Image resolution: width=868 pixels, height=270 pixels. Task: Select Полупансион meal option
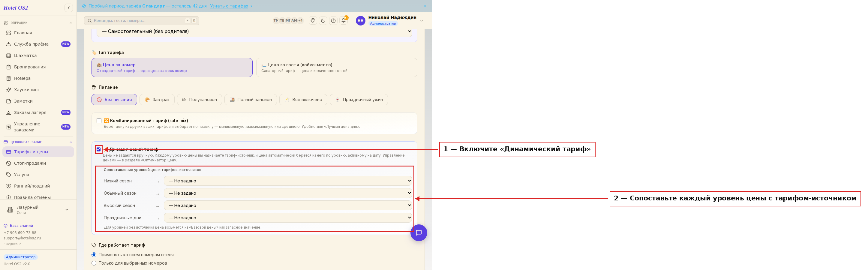[200, 99]
